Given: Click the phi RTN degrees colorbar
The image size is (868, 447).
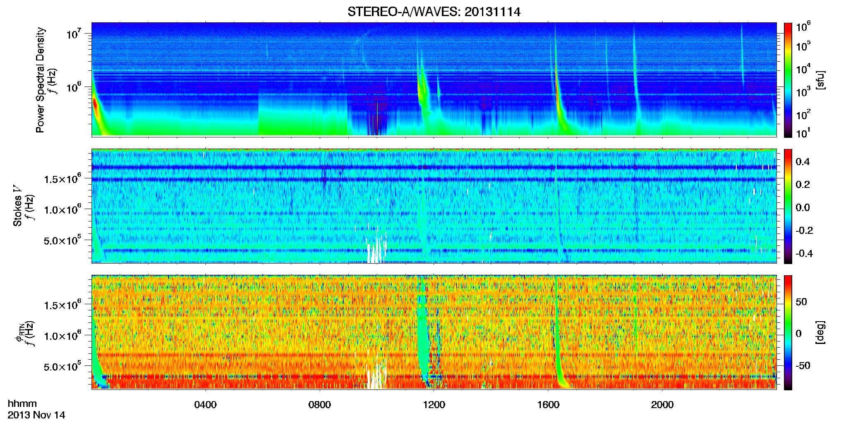Looking at the screenshot, I should pyautogui.click(x=788, y=332).
